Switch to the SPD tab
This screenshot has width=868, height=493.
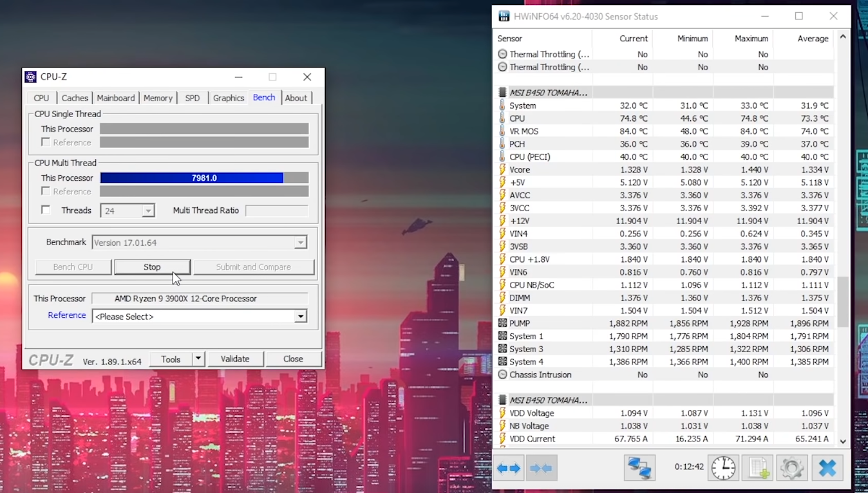pos(193,98)
